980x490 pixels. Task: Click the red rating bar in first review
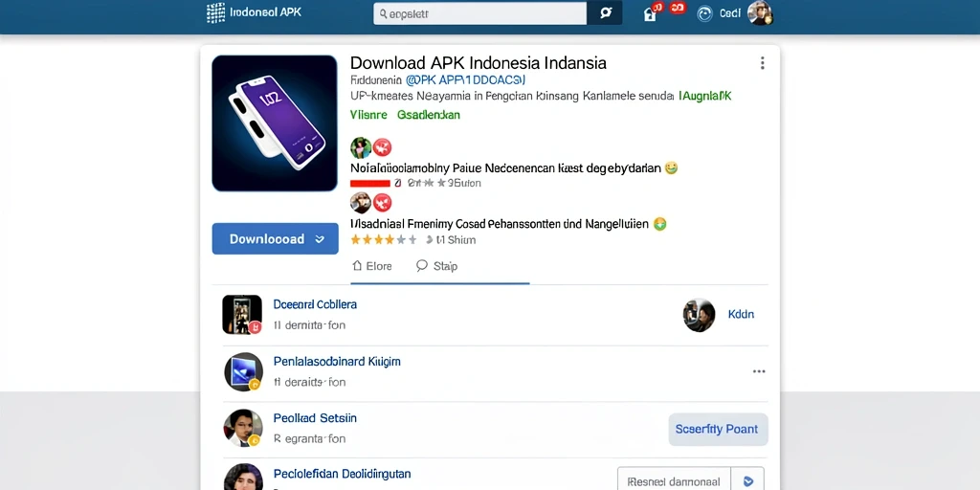tap(370, 183)
